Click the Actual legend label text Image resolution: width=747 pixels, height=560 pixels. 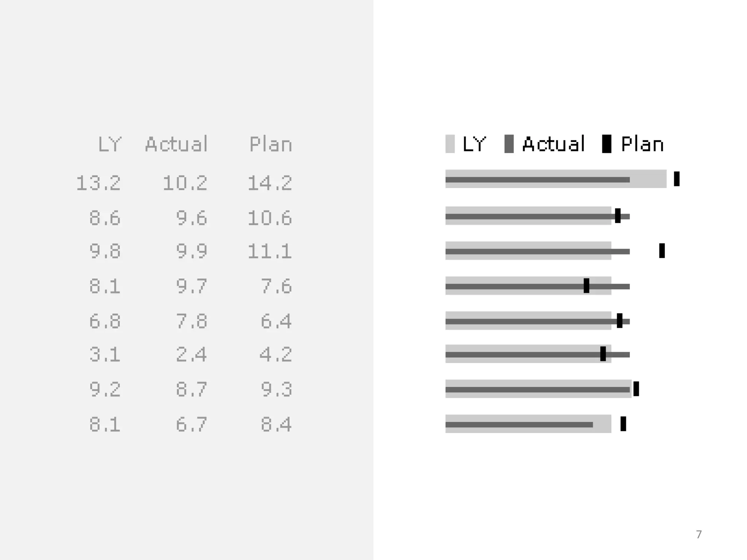point(553,144)
